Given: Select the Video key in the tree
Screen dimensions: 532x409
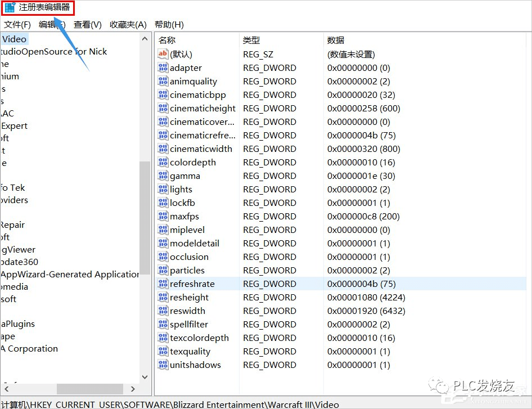Looking at the screenshot, I should [14, 39].
